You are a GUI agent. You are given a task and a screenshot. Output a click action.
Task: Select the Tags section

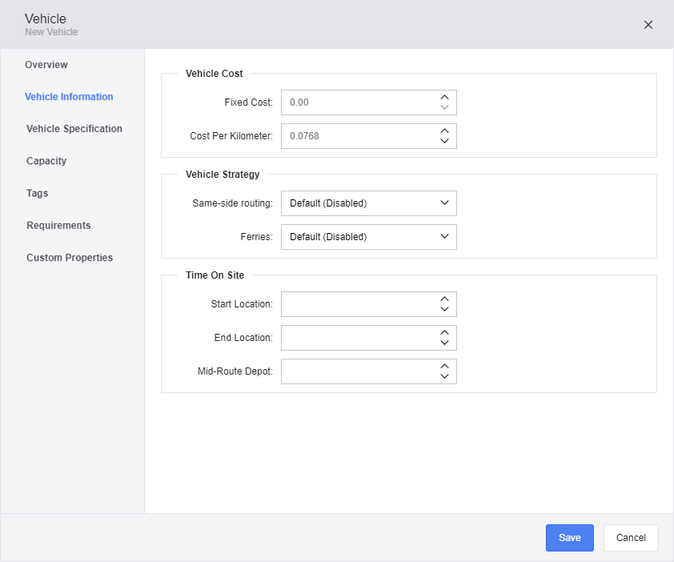point(37,193)
